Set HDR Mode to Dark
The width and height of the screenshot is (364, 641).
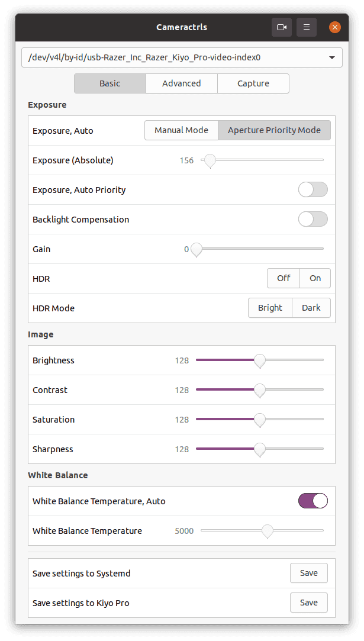click(311, 308)
